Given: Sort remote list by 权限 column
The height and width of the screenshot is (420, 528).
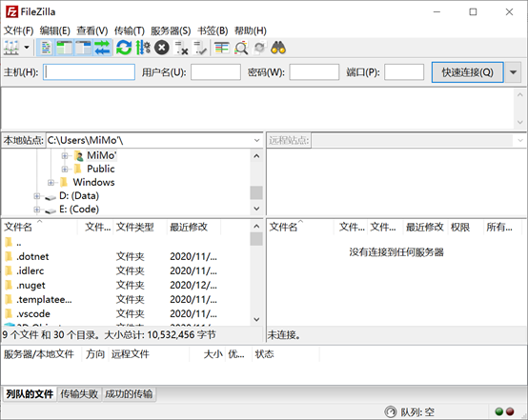Looking at the screenshot, I should [x=466, y=228].
